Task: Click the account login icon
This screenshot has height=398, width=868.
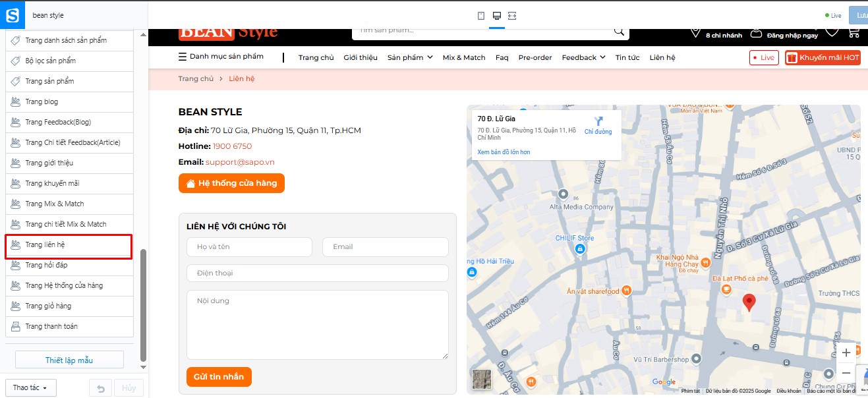Action: tap(757, 33)
